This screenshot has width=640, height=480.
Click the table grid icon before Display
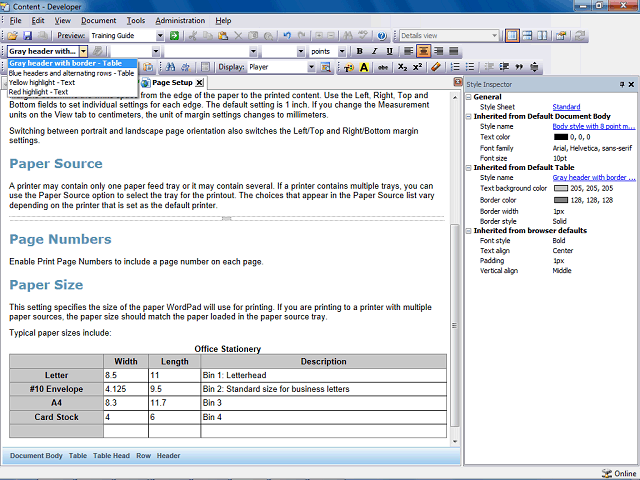pos(205,67)
